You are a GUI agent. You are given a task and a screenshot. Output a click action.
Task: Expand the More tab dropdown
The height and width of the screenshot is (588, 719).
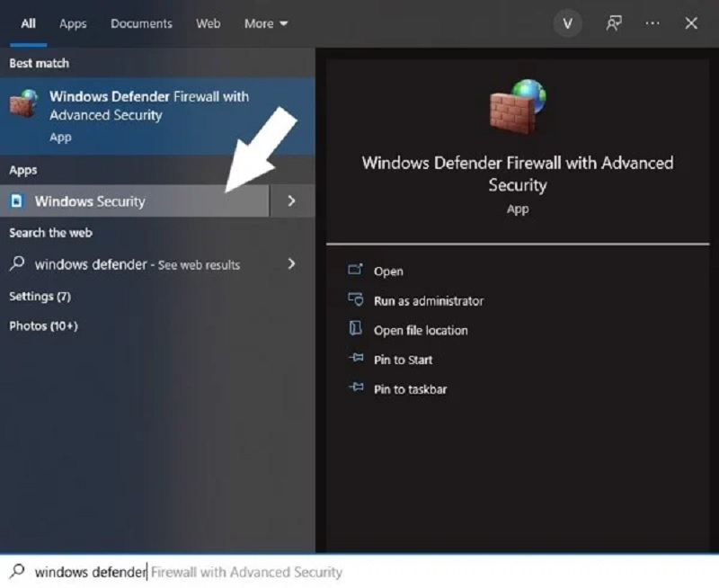[x=265, y=23]
